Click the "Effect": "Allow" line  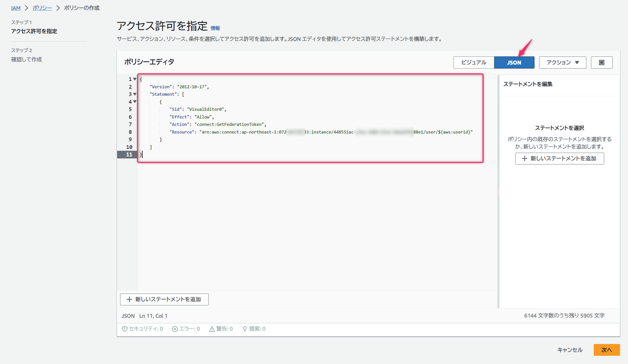pyautogui.click(x=192, y=117)
